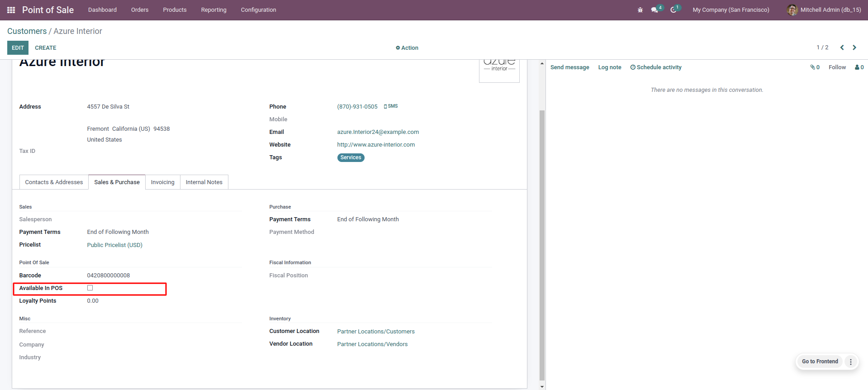Click Mitchell Admin's avatar picture
This screenshot has width=868, height=390.
[x=792, y=10]
